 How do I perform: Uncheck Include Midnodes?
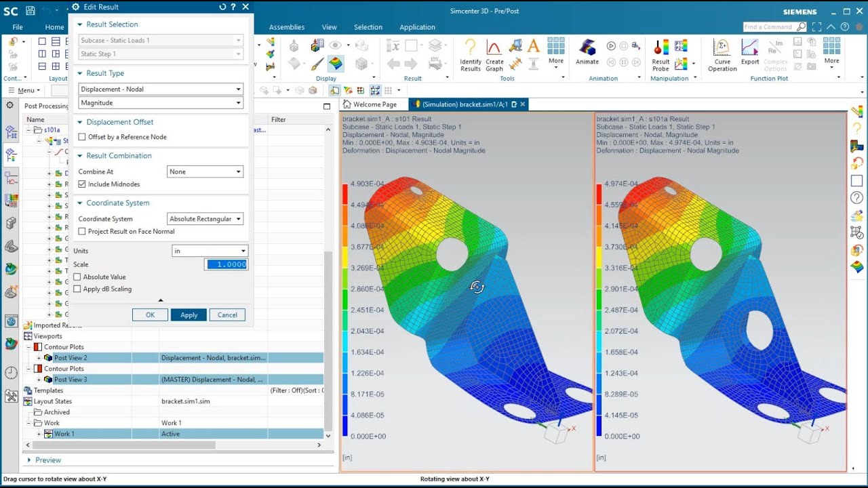(82, 184)
